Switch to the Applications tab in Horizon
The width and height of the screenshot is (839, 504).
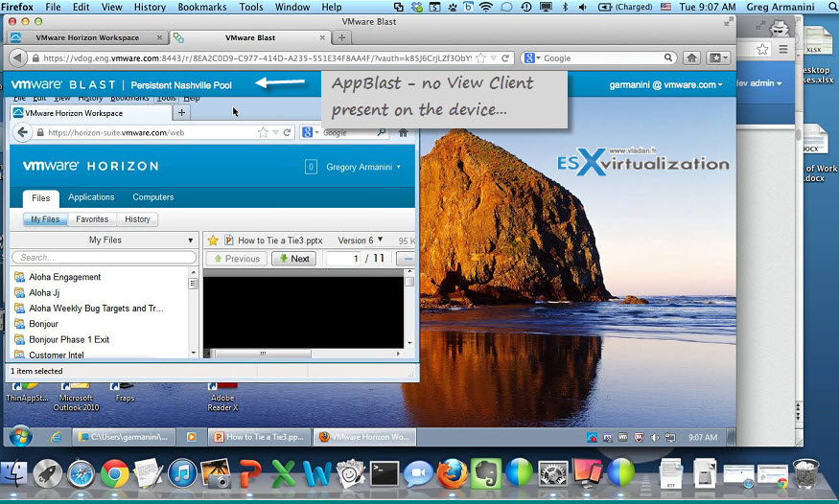91,196
